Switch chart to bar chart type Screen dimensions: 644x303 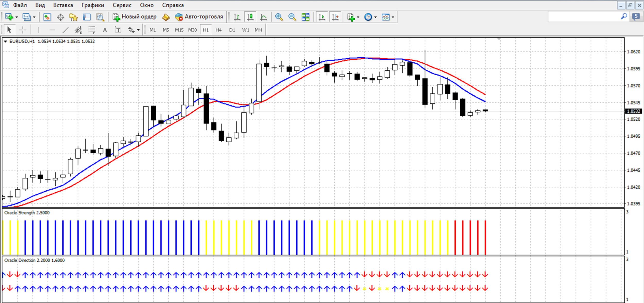(x=237, y=17)
